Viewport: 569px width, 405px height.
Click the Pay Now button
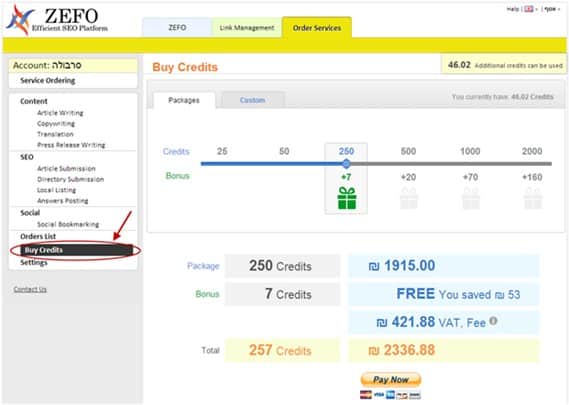[x=390, y=380]
